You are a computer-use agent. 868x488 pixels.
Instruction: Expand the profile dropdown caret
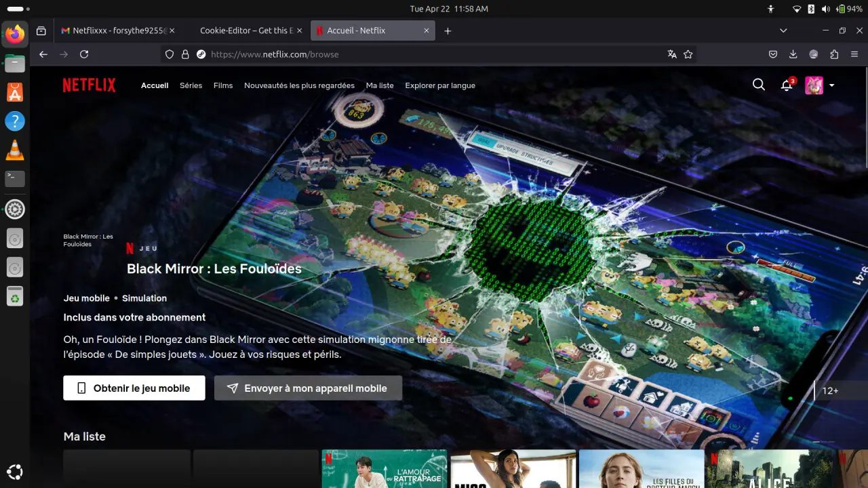click(831, 85)
